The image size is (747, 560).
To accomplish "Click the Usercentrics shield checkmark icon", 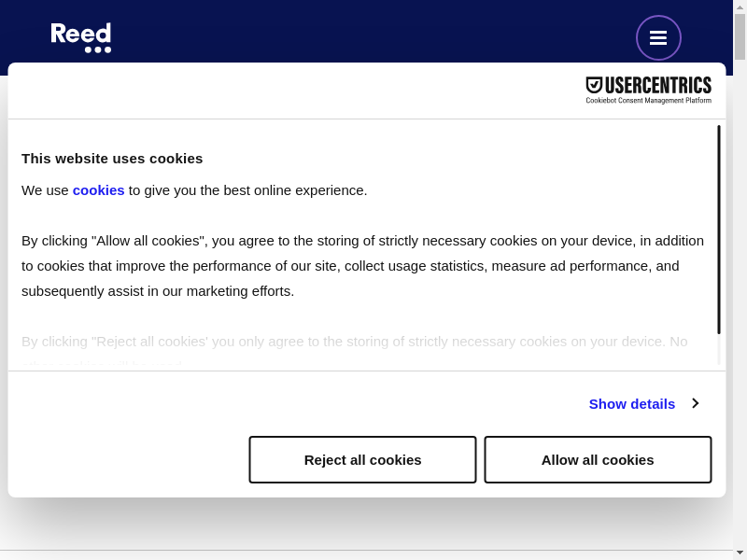I will [594, 86].
